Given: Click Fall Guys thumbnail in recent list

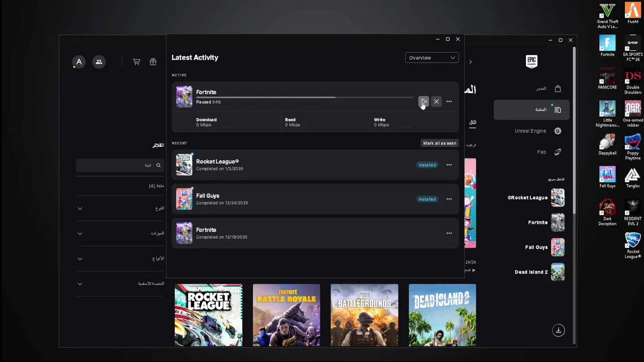Looking at the screenshot, I should pos(184,199).
